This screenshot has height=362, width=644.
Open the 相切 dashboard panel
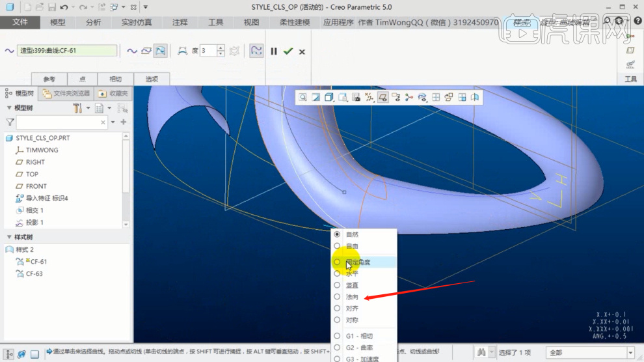tap(115, 79)
